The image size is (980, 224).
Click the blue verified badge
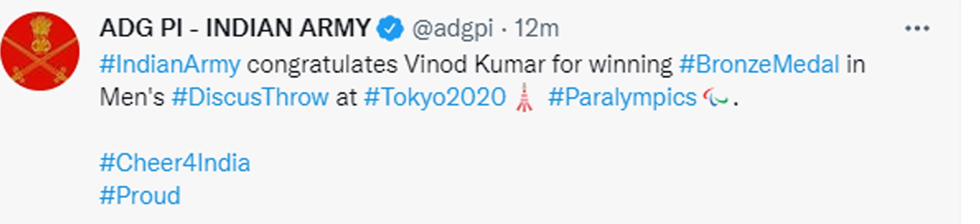390,29
